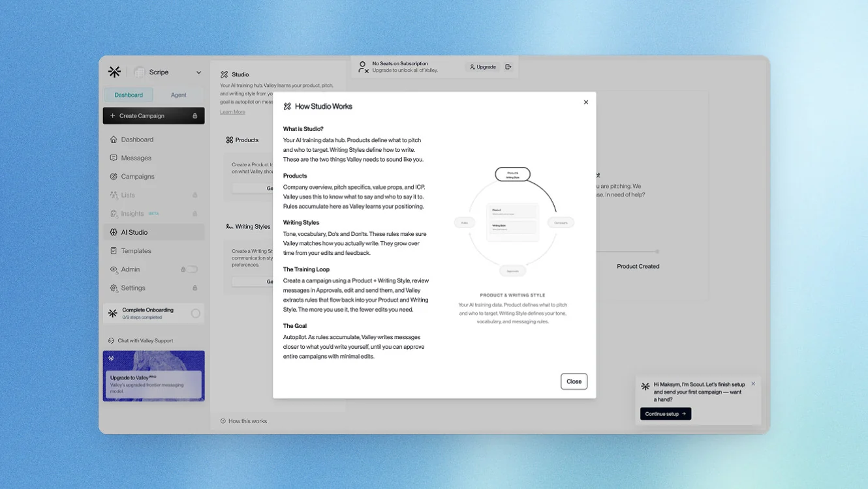Click the Complete Onboarding progress circle
This screenshot has width=868, height=489.
coord(195,314)
